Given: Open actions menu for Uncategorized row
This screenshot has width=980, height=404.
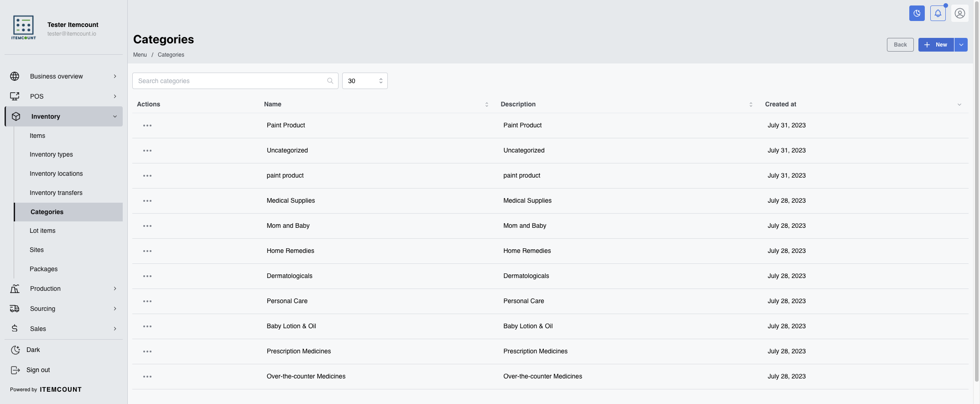Looking at the screenshot, I should point(147,151).
